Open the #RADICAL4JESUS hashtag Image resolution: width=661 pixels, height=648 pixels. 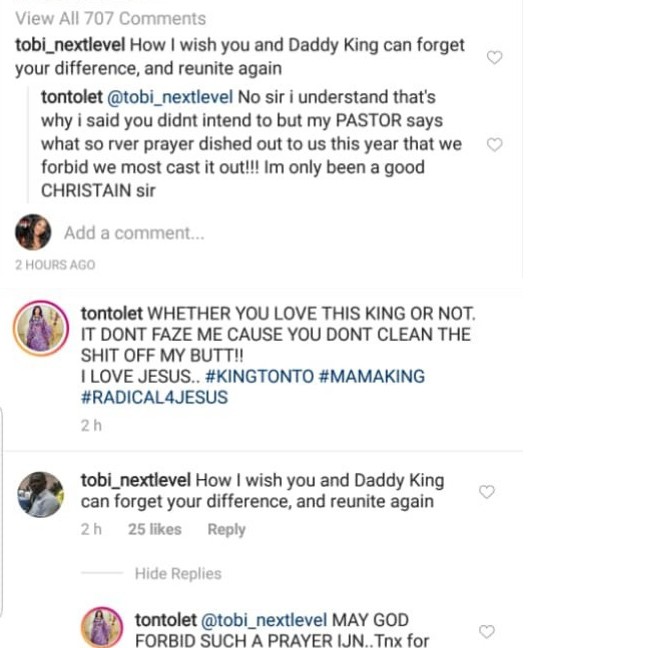[154, 397]
